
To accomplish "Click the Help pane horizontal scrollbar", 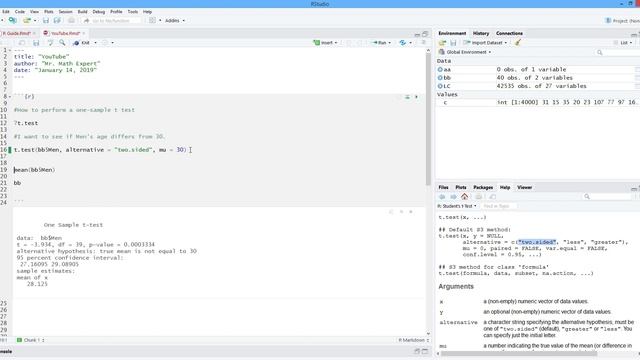I will 518,353.
